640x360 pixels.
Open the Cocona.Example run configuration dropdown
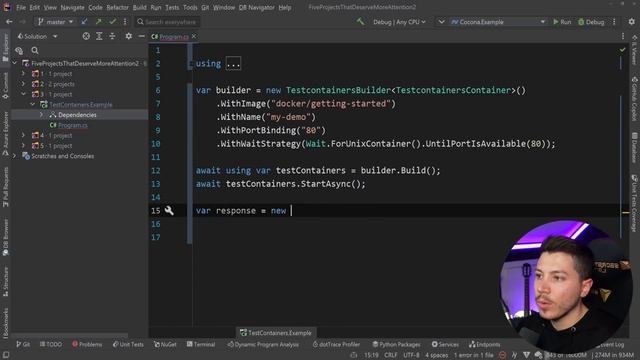[x=498, y=22]
